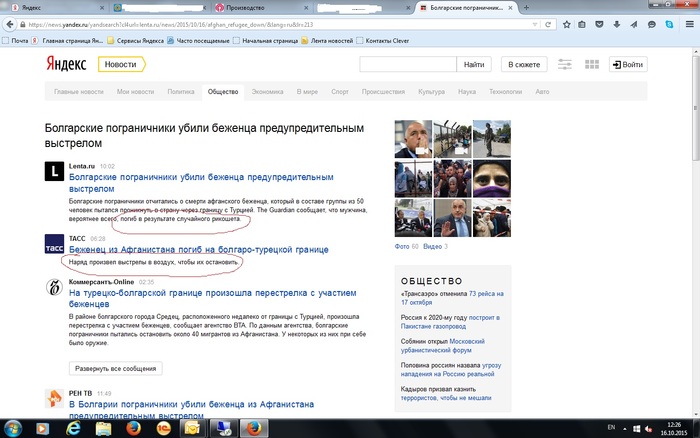Viewport: 700px width, 438px height.
Task: Click the В сюжете button
Action: click(524, 64)
